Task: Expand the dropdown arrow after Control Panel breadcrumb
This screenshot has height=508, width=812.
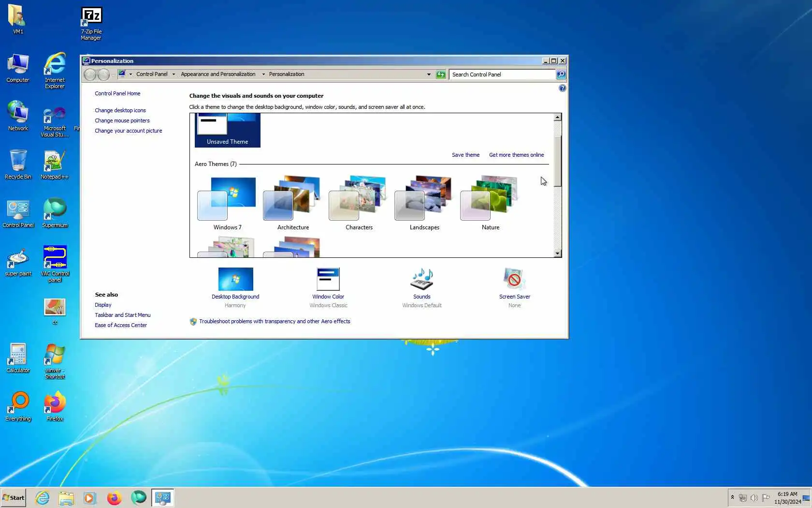Action: (x=174, y=75)
